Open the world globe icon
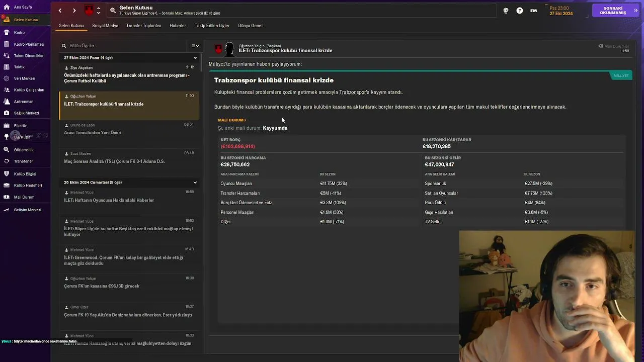This screenshot has width=644, height=362. 506,11
